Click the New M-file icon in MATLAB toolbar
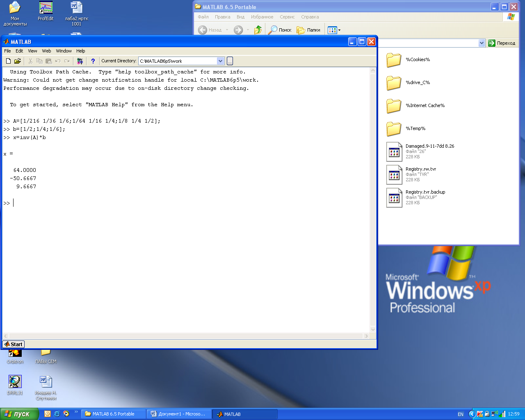Viewport: 525px width, 420px height. pos(8,61)
